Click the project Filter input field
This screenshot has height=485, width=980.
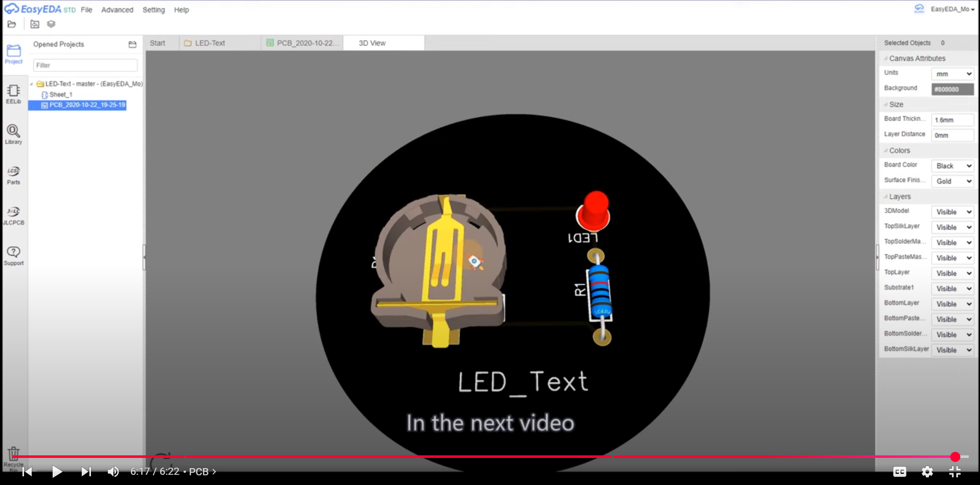(x=85, y=65)
